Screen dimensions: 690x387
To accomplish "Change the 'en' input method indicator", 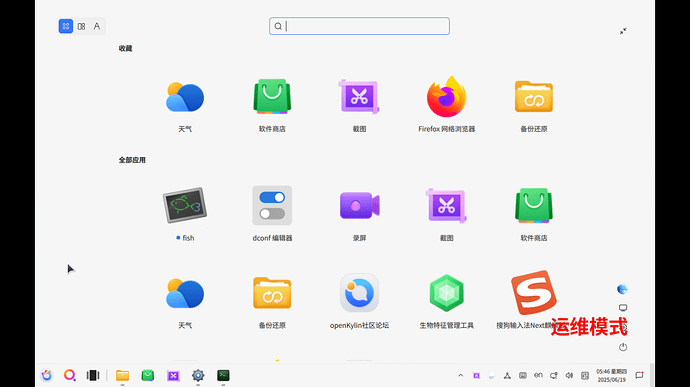I will [x=538, y=375].
